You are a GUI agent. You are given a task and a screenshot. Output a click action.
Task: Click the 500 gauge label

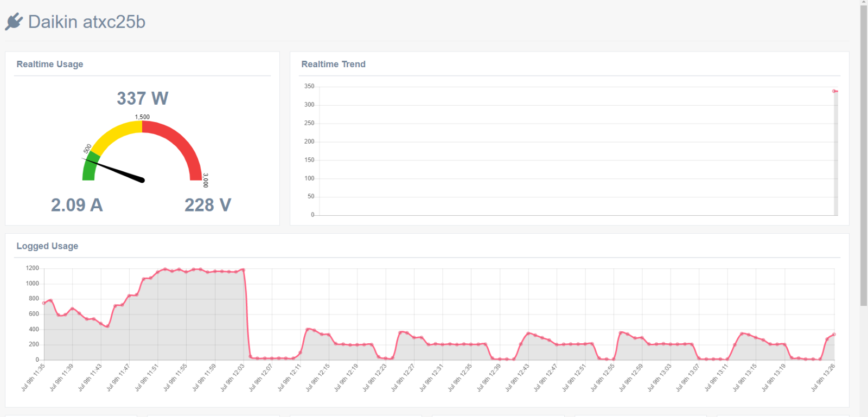[x=87, y=149]
